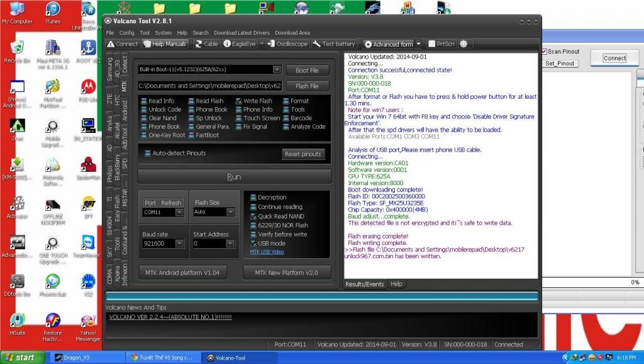Expand the arrow next to Advanced form
The width and height of the screenshot is (644, 364).
pos(418,44)
